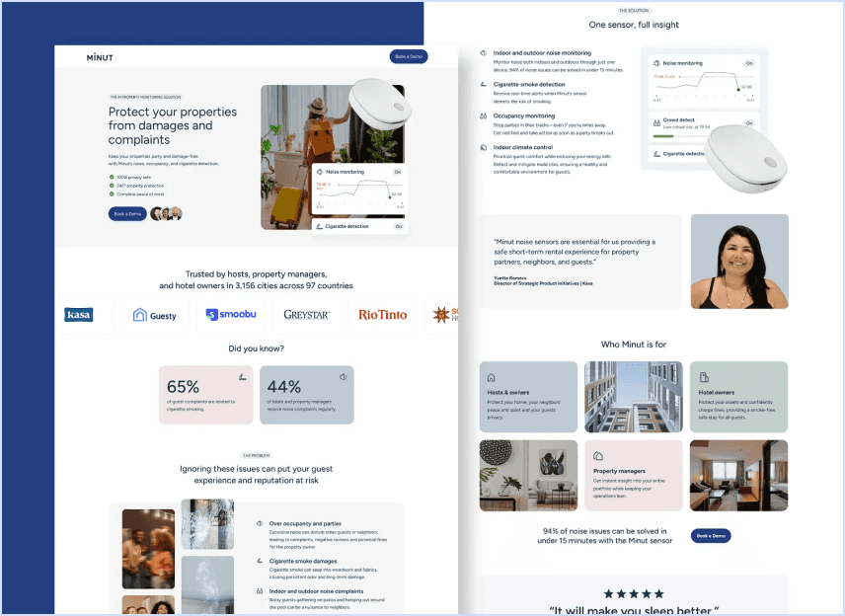Click the 'Cigarette smoke damages' heading

point(303,561)
